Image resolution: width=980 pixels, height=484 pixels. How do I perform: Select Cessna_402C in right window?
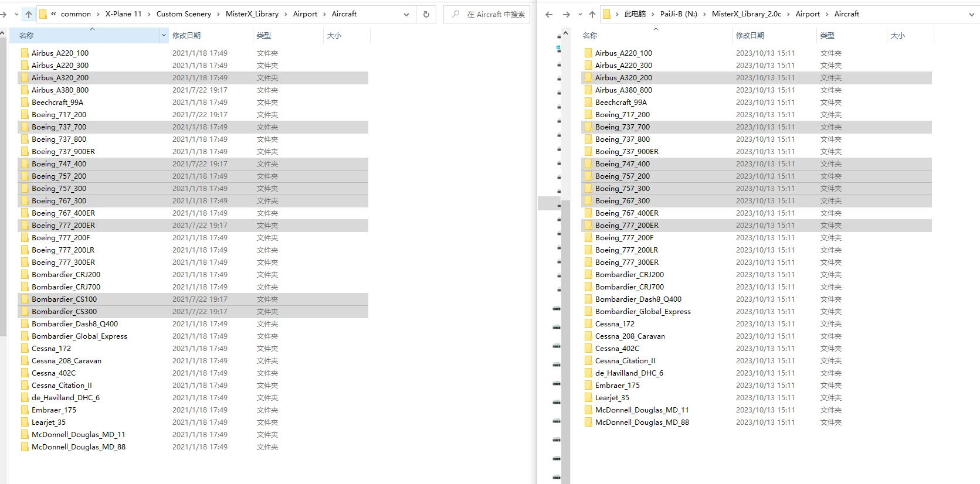pyautogui.click(x=757, y=348)
